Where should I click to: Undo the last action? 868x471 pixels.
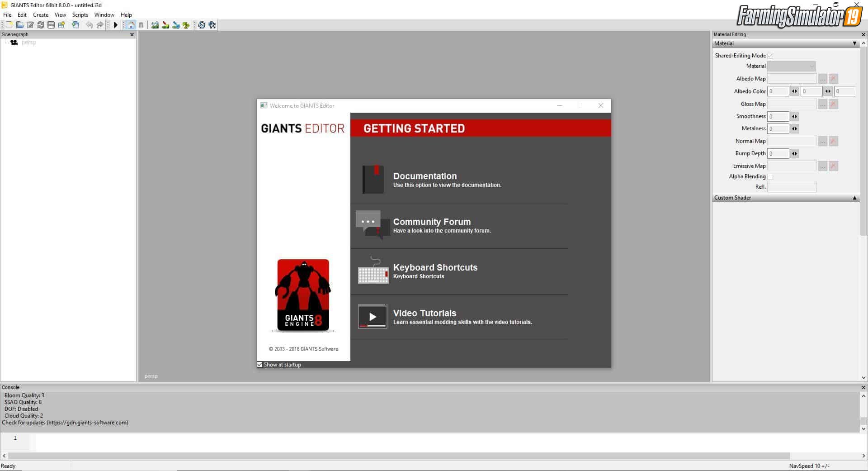[x=89, y=25]
